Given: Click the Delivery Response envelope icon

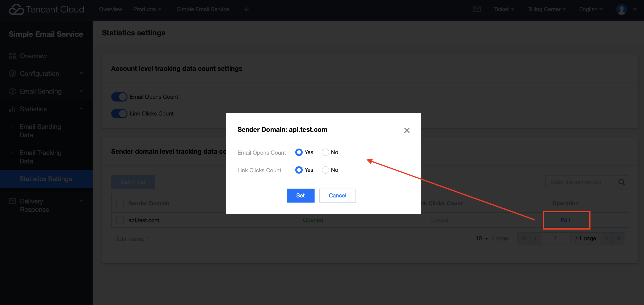Looking at the screenshot, I should (x=12, y=201).
